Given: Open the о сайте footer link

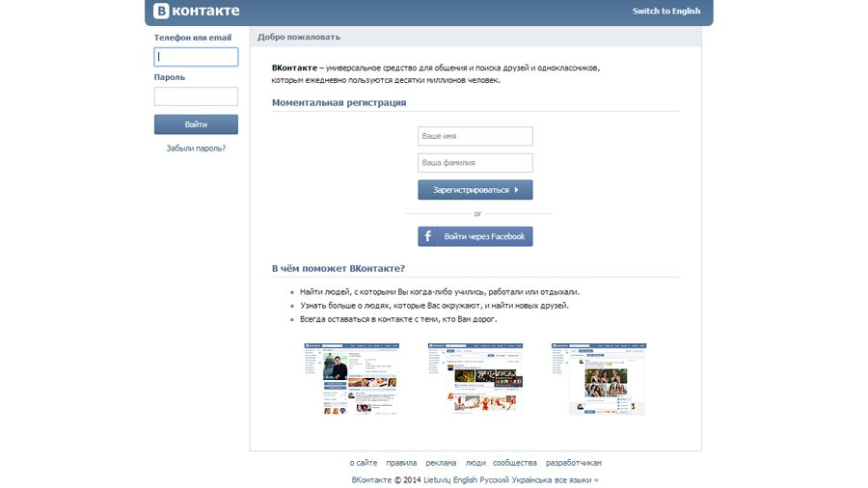Looking at the screenshot, I should pos(364,463).
